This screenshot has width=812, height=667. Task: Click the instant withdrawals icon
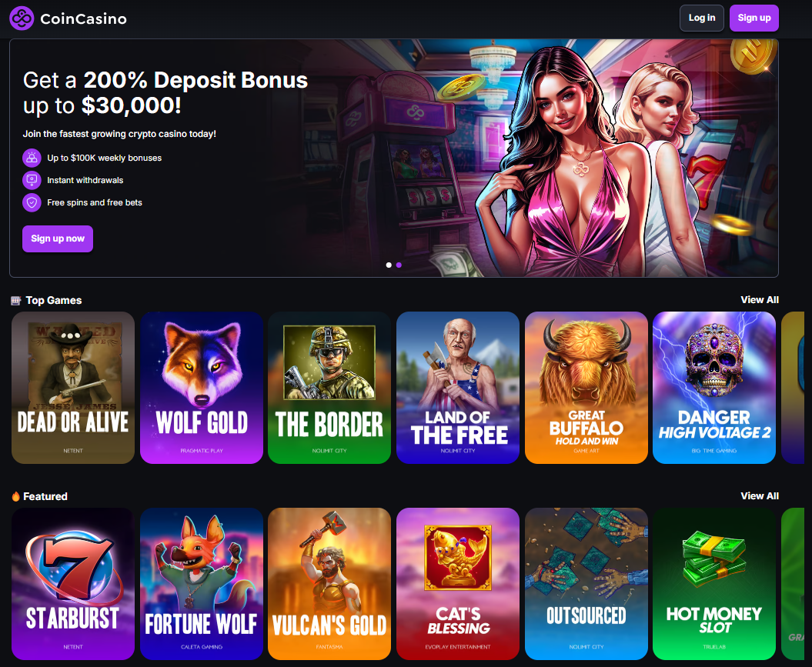(32, 180)
